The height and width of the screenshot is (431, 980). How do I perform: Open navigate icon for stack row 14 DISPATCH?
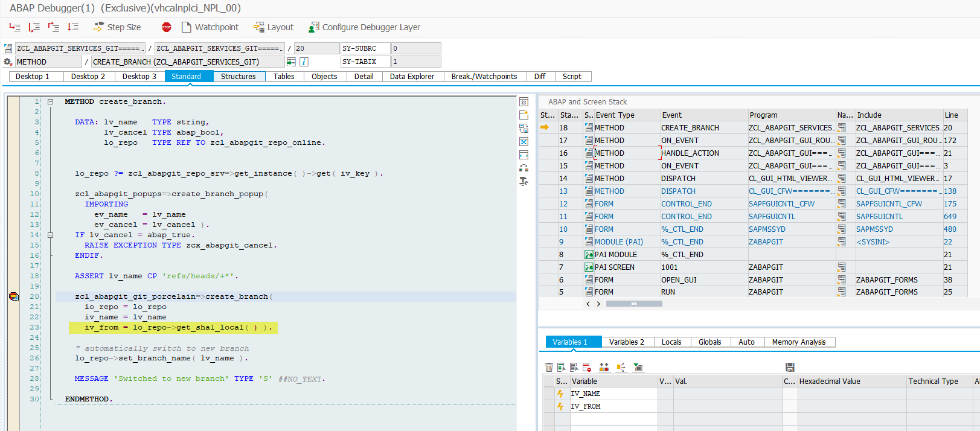pos(842,179)
